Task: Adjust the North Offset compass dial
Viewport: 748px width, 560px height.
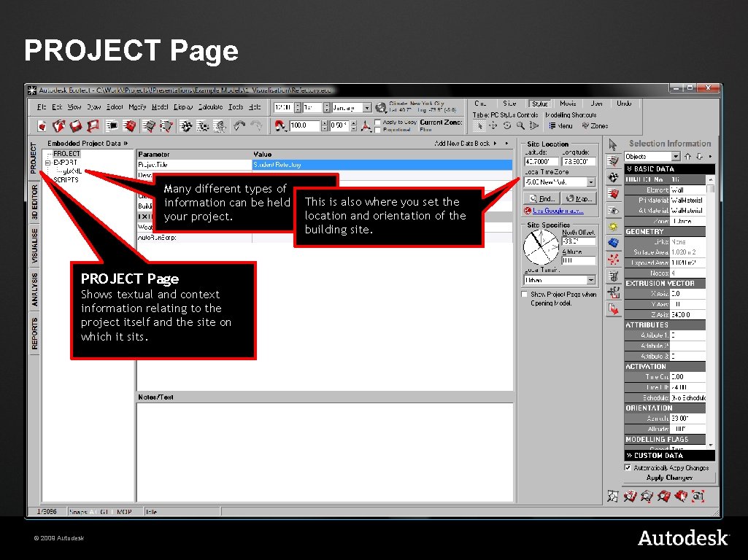Action: (x=540, y=246)
